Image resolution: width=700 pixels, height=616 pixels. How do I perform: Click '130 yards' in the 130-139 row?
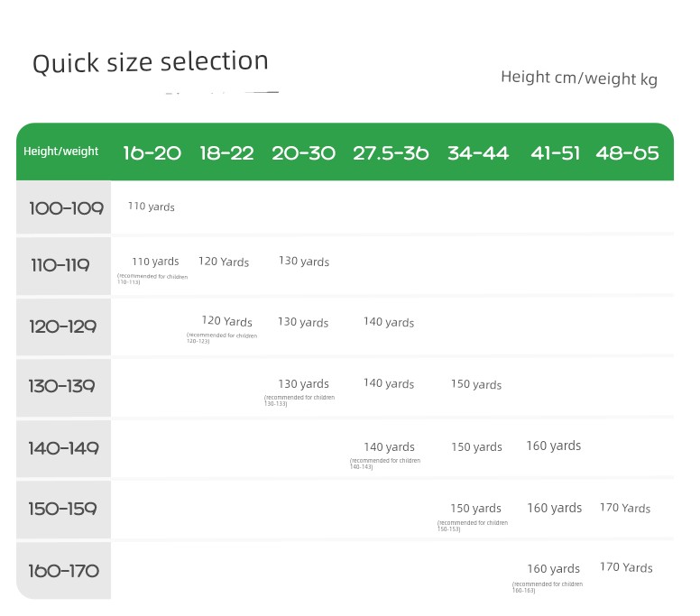coord(304,383)
